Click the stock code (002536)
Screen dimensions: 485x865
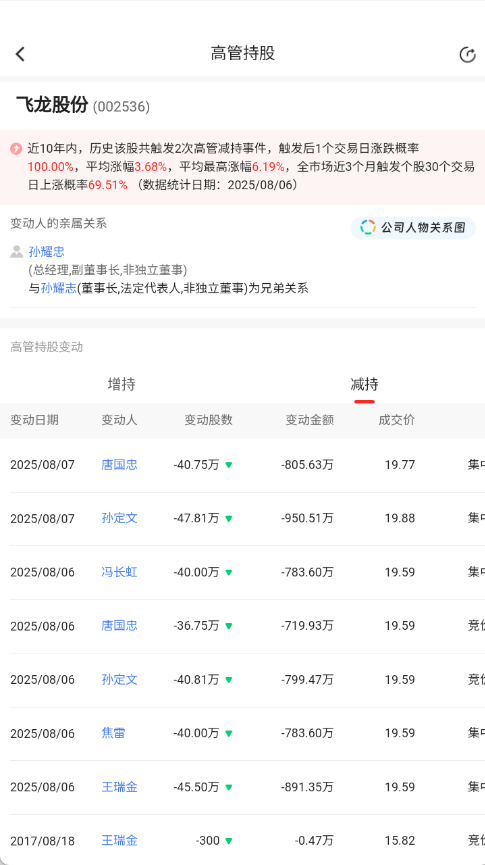121,106
